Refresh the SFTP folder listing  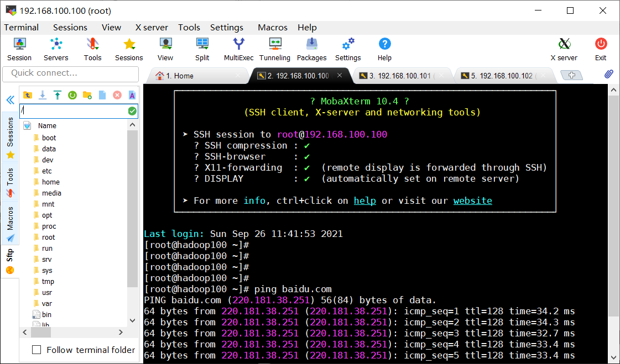pos(72,95)
